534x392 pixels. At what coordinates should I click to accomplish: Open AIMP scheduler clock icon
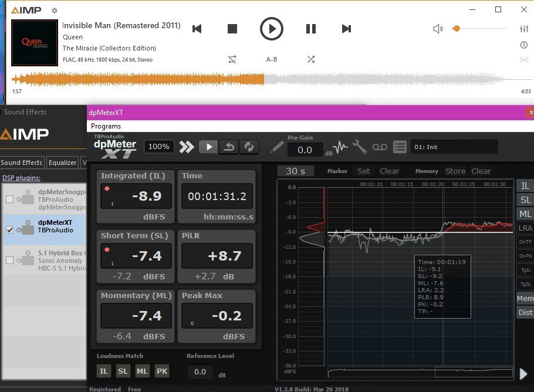point(524,45)
